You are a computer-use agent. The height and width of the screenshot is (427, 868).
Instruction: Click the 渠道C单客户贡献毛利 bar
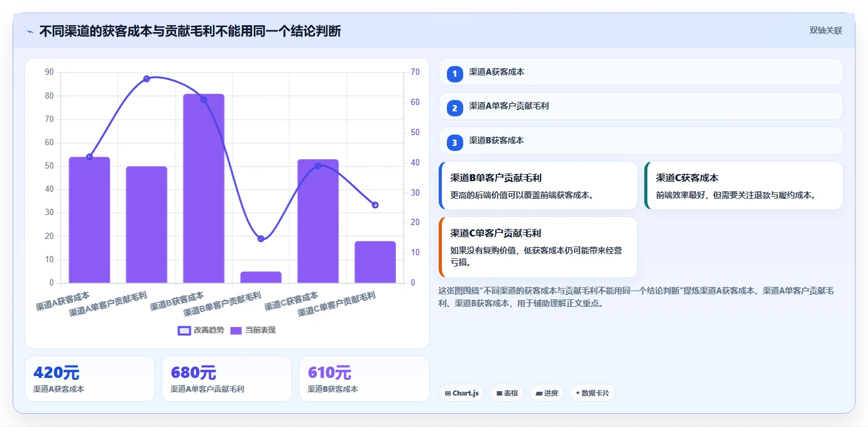(x=375, y=262)
